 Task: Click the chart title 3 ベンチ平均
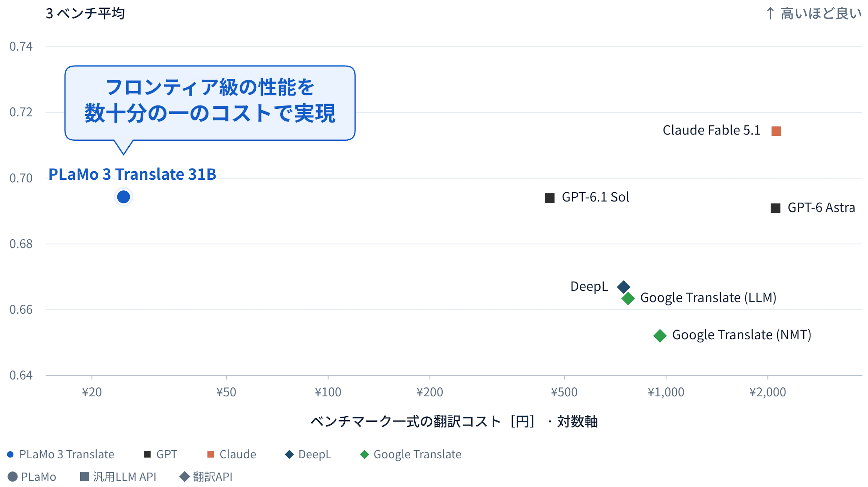(x=85, y=14)
